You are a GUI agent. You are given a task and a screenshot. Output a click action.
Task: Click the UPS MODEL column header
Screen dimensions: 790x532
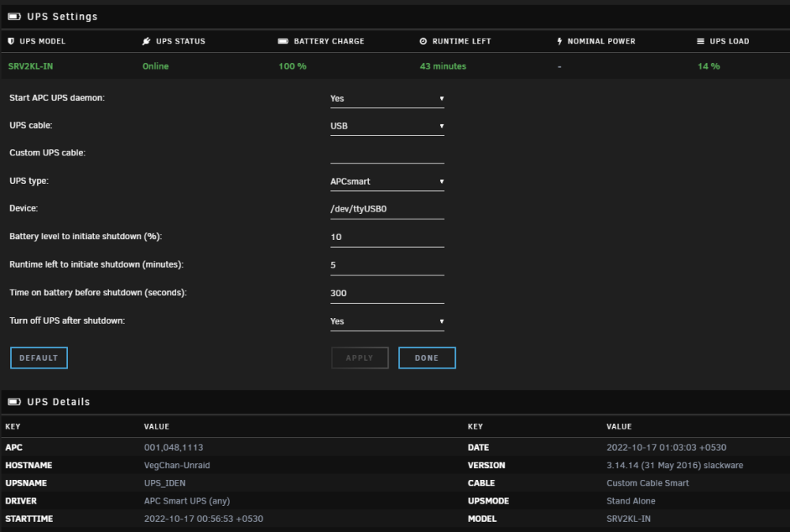point(43,41)
